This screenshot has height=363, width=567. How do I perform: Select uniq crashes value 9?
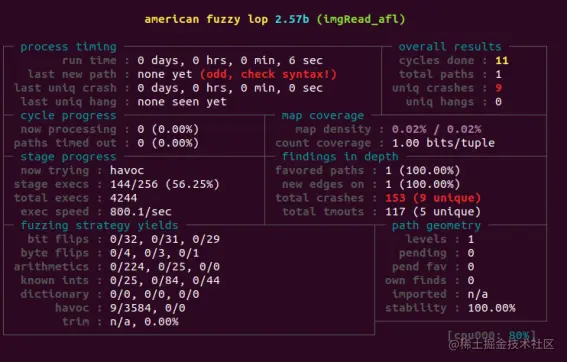pos(499,88)
